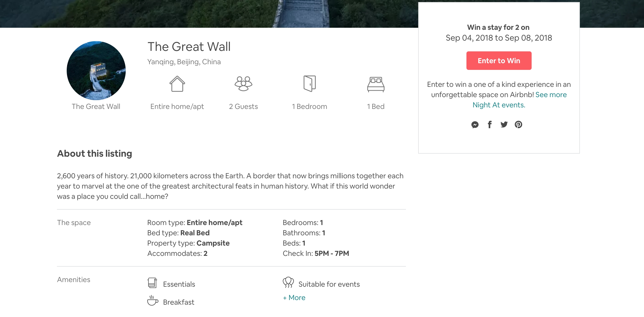Click the About this listing heading

click(94, 154)
